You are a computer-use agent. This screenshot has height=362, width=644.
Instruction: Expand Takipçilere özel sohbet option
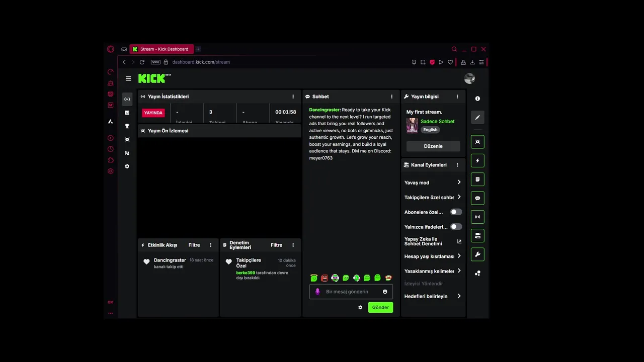pyautogui.click(x=433, y=197)
